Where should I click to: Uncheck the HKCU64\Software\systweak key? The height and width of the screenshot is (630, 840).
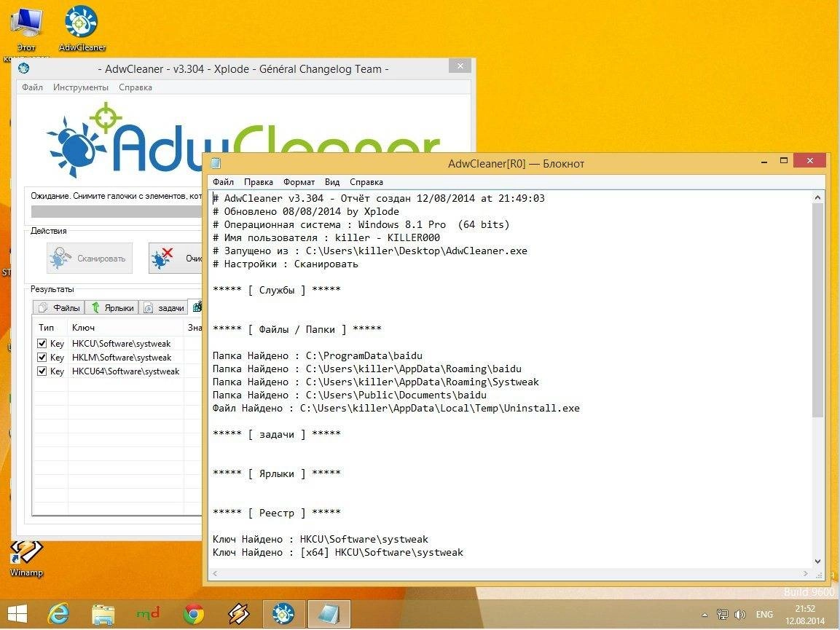pyautogui.click(x=42, y=371)
